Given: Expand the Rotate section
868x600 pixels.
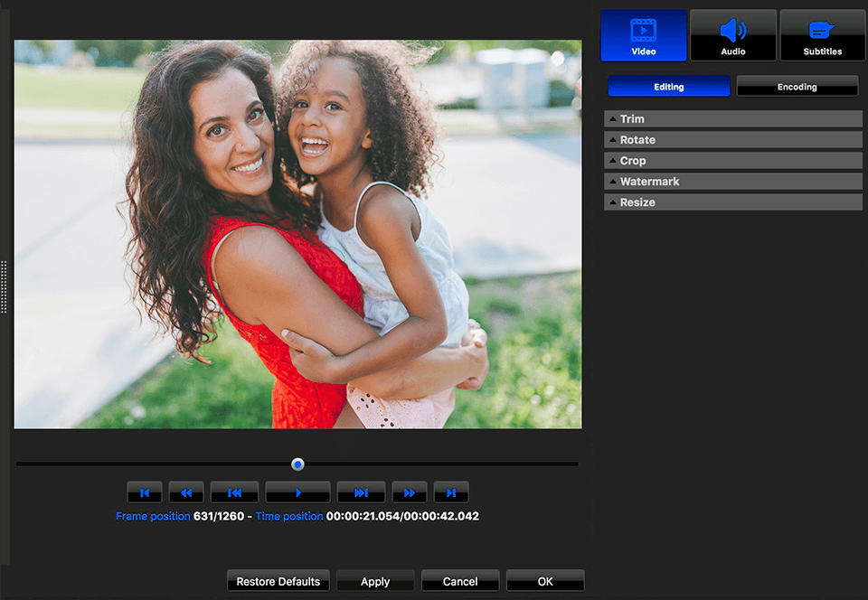Looking at the screenshot, I should pyautogui.click(x=732, y=139).
